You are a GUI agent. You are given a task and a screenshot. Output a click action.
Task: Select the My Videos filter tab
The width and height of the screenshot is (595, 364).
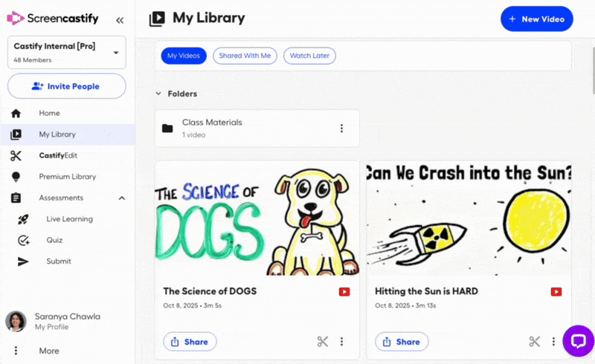184,56
